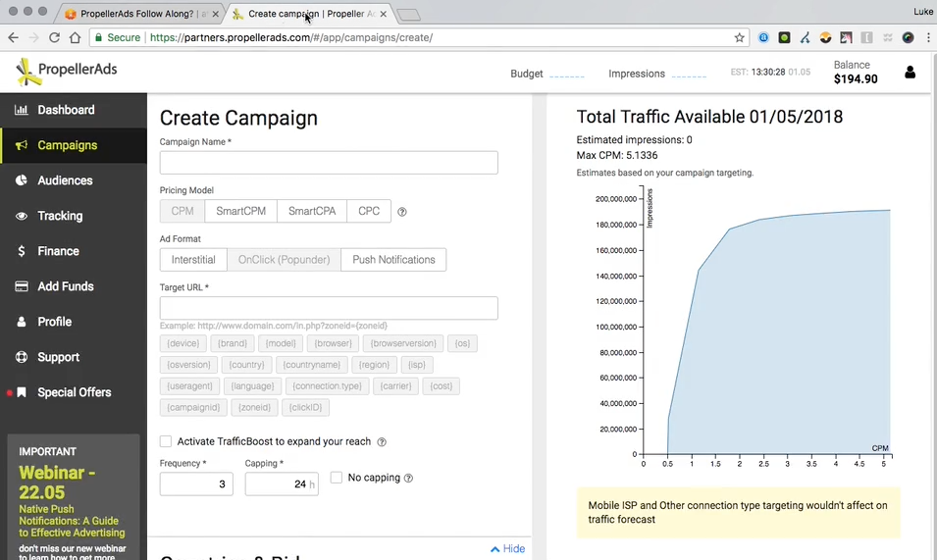Insert the {os} macro
This screenshot has height=560, width=937.
click(x=462, y=343)
